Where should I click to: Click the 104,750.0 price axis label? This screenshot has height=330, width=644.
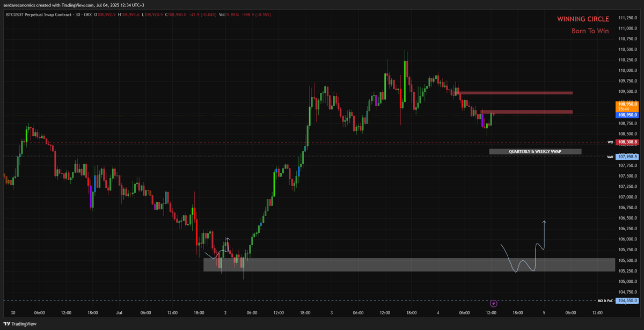pyautogui.click(x=627, y=292)
